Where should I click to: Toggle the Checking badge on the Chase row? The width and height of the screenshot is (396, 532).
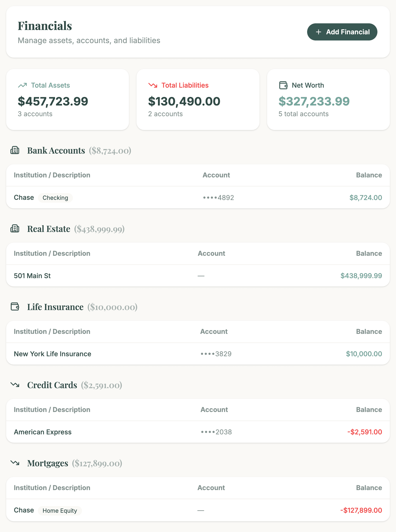(x=55, y=198)
